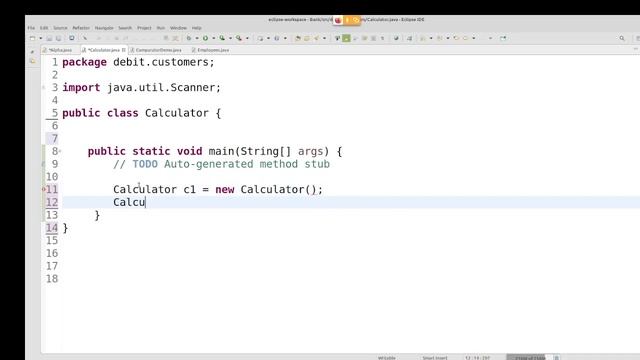640x360 pixels.
Task: Open the New file dropdown arrow
Action: pyautogui.click(x=40, y=38)
